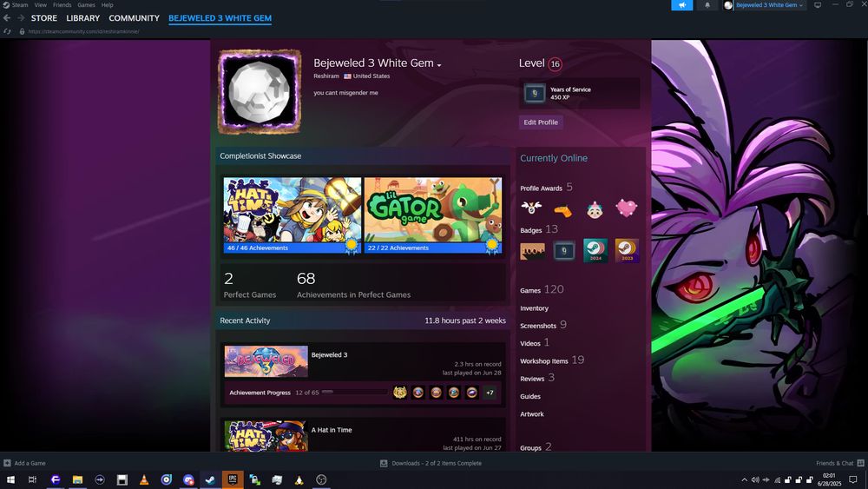868x489 pixels.
Task: Click the Add a Game plus icon
Action: tap(7, 463)
